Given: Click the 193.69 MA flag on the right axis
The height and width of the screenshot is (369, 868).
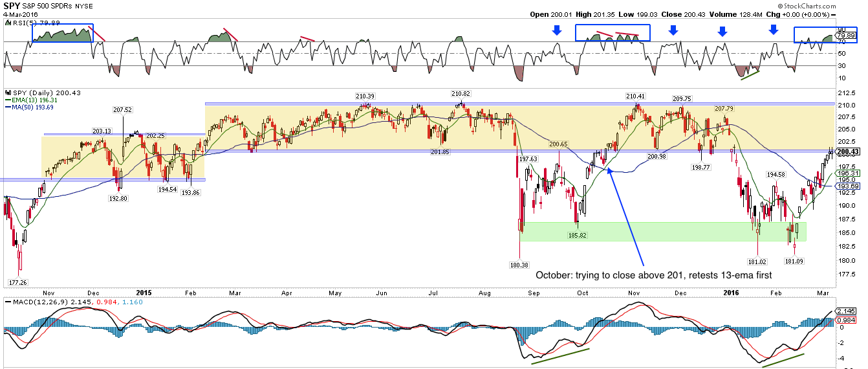Looking at the screenshot, I should coord(846,185).
